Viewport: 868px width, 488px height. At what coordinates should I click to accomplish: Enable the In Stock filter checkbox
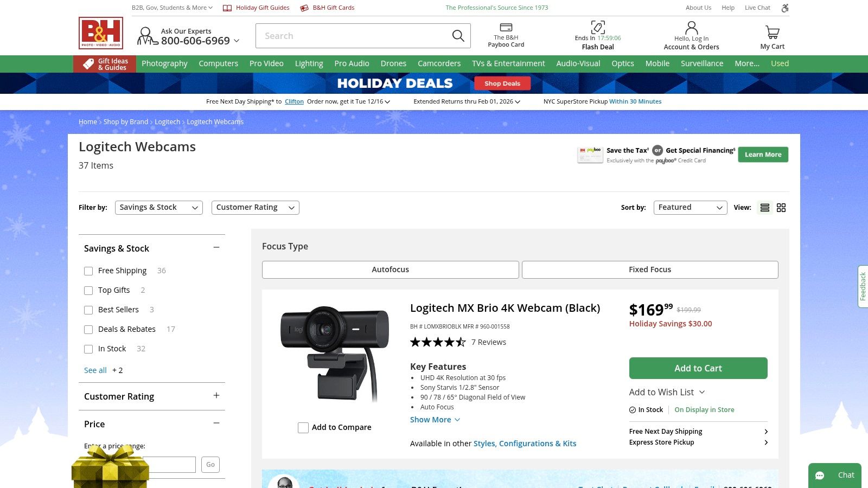tap(88, 349)
